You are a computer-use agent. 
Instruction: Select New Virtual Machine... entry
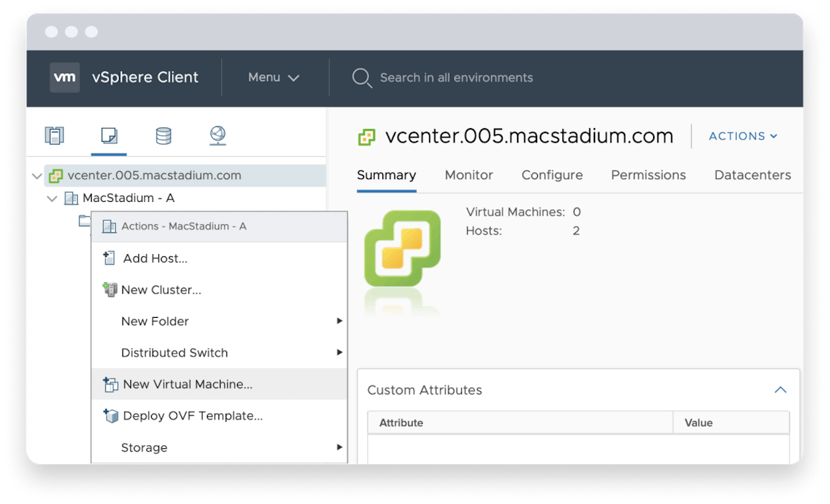click(219, 384)
